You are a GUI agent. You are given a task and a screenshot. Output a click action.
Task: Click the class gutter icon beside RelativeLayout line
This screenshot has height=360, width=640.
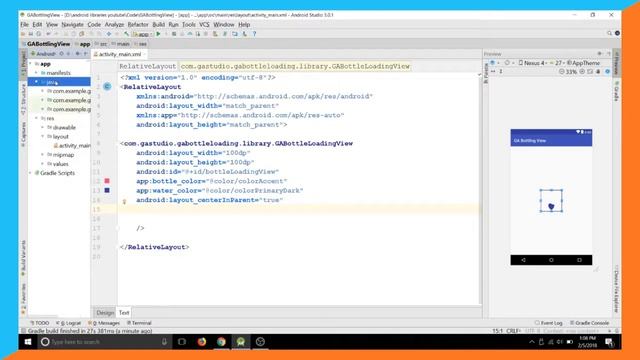(107, 87)
